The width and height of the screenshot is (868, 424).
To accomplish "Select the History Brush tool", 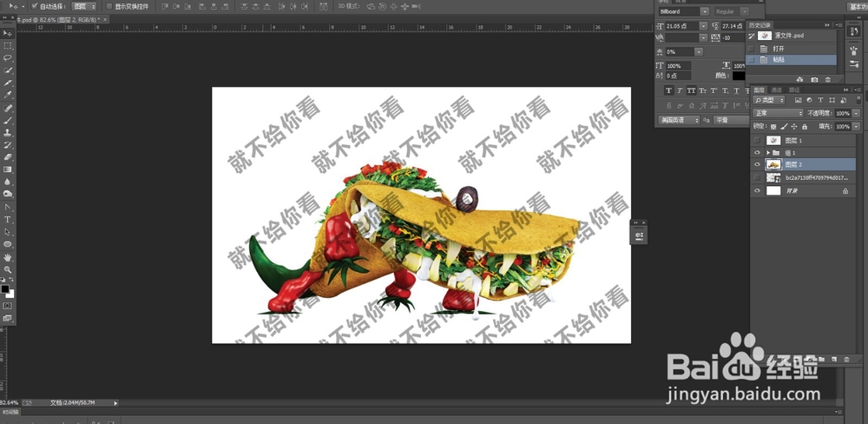I will [x=8, y=145].
